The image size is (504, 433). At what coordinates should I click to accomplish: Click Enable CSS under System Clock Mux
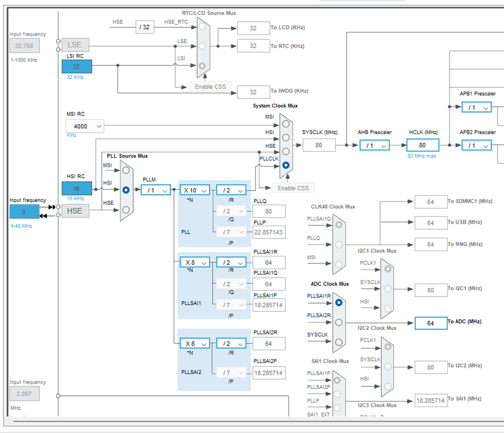click(x=293, y=188)
